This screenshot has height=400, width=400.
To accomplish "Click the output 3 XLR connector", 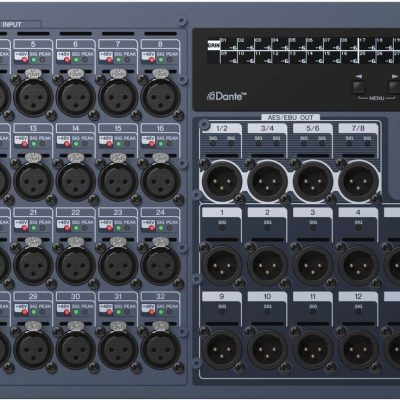I will coord(313,265).
